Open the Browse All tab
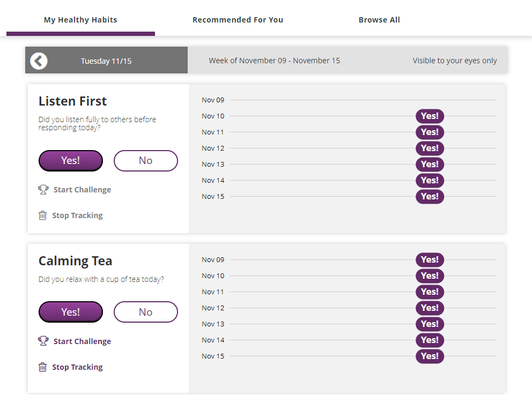 tap(379, 19)
